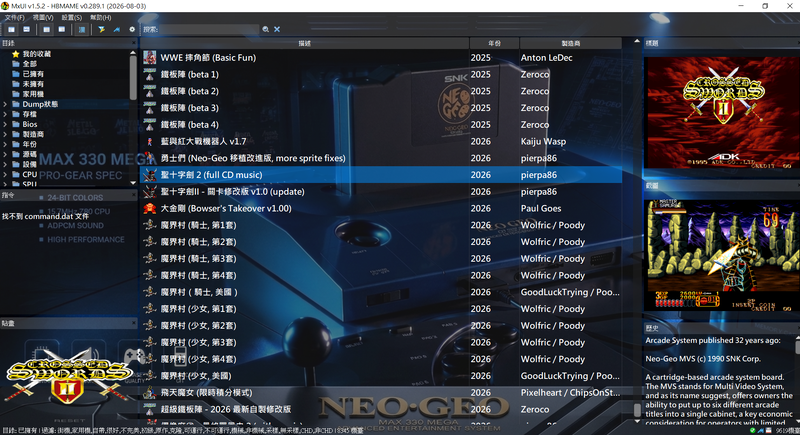Select the 未擁有 folder
This screenshot has width=800, height=435.
coord(28,84)
